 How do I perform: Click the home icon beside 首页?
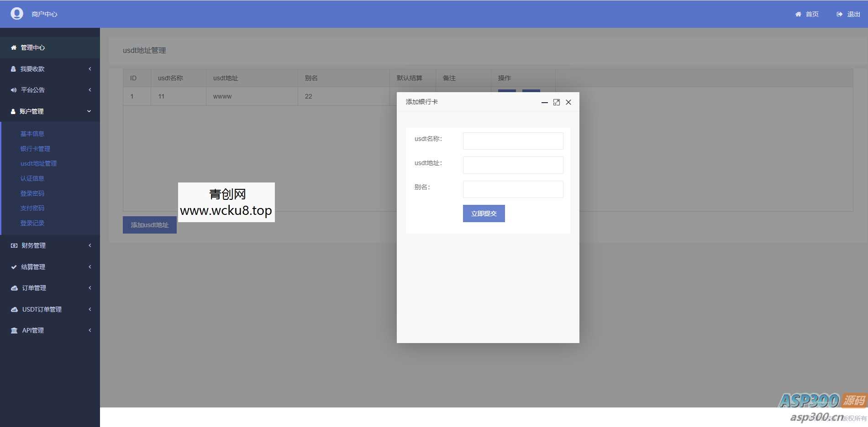click(798, 14)
